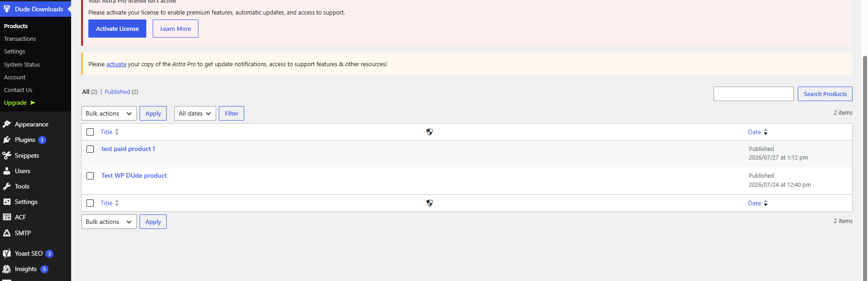Click the Date column header link

[x=754, y=132]
